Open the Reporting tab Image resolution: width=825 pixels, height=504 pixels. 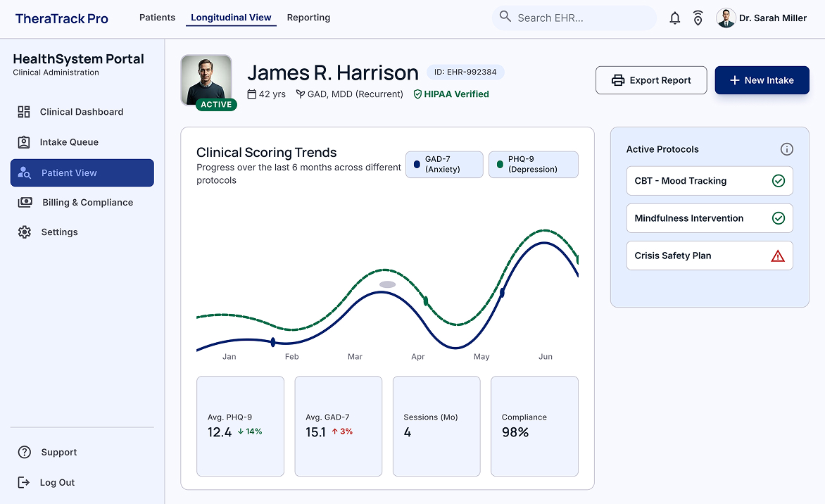pos(308,18)
